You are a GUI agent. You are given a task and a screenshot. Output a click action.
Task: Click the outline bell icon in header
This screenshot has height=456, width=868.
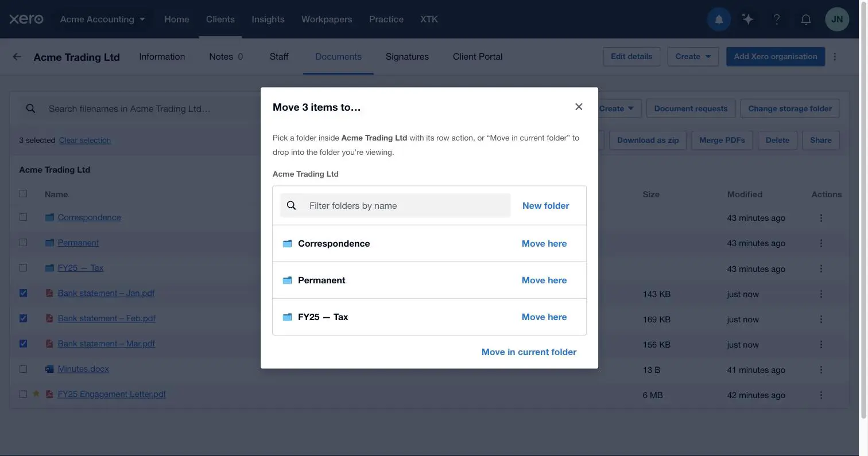(806, 20)
